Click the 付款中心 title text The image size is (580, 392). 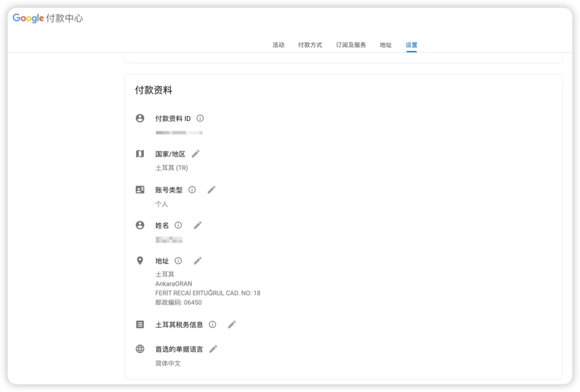click(x=65, y=18)
